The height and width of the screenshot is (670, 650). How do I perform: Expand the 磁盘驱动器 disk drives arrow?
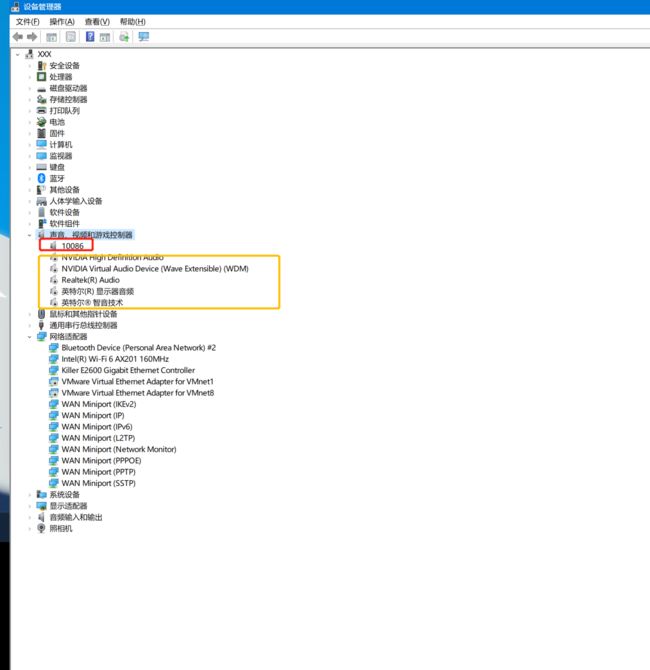click(29, 88)
